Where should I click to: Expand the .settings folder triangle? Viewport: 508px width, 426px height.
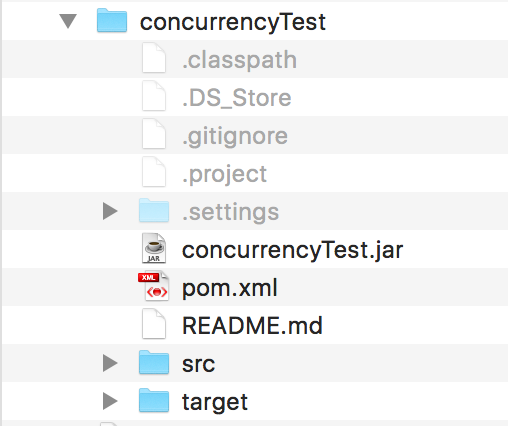pos(110,211)
